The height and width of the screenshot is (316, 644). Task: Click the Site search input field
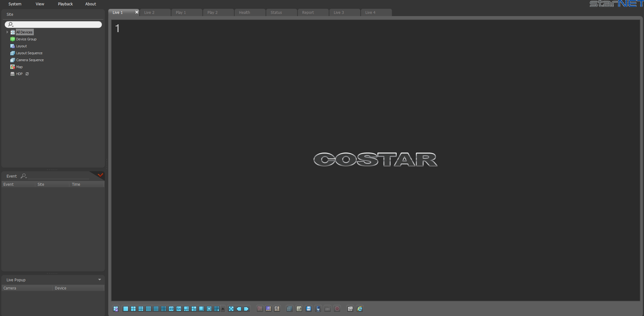pos(53,24)
